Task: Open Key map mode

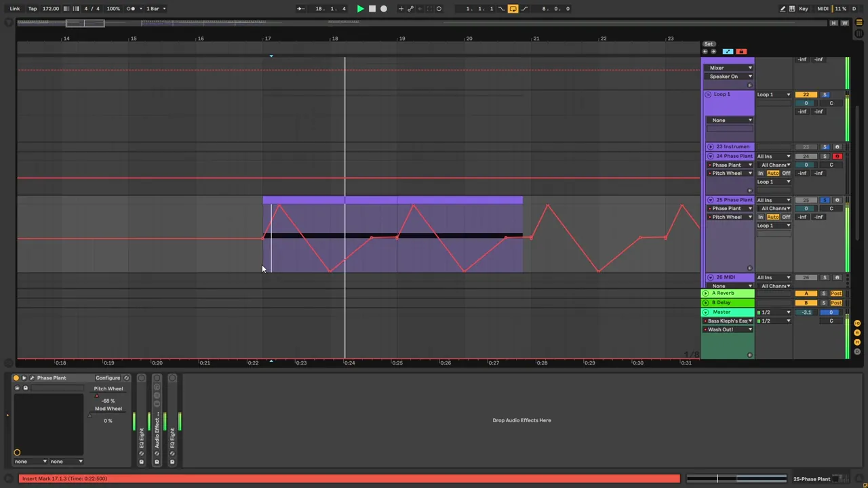Action: click(804, 9)
